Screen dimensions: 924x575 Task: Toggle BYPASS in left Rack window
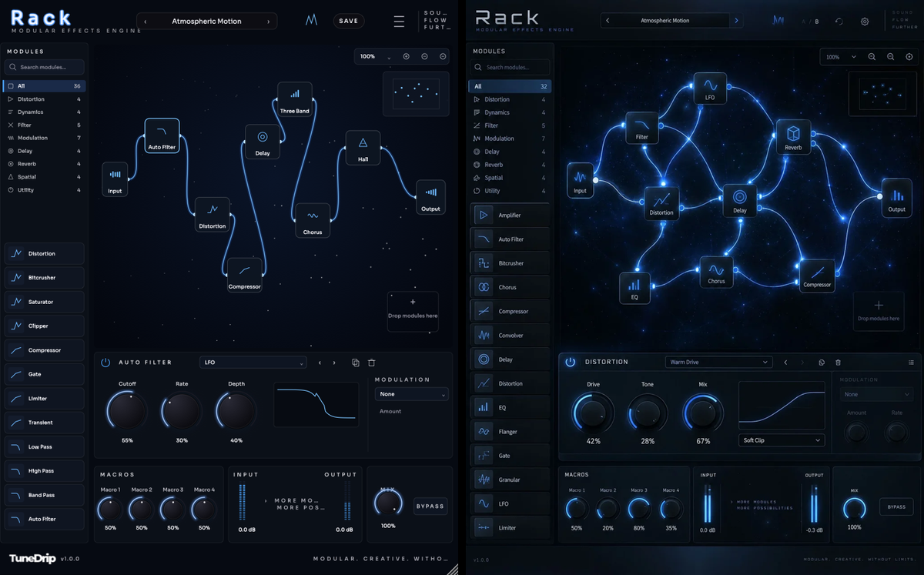click(x=430, y=506)
